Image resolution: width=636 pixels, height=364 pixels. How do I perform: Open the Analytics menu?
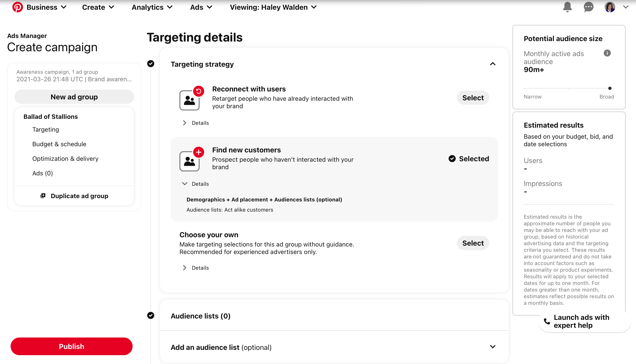pyautogui.click(x=152, y=7)
